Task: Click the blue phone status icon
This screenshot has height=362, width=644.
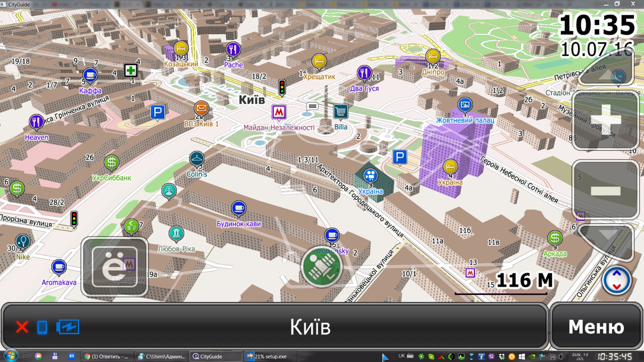Action: [x=42, y=327]
